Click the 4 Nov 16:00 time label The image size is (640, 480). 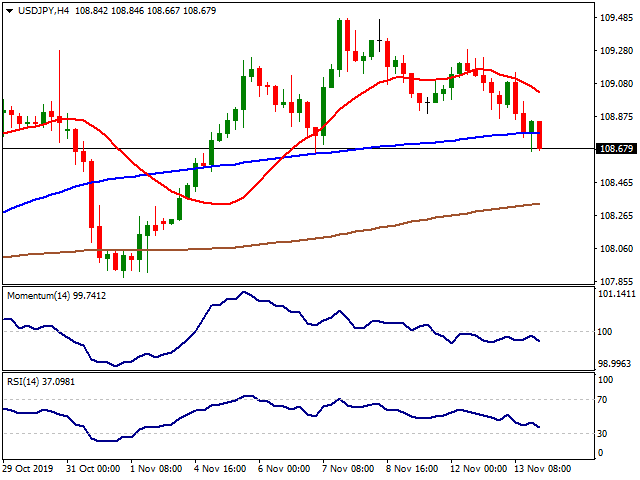click(220, 469)
